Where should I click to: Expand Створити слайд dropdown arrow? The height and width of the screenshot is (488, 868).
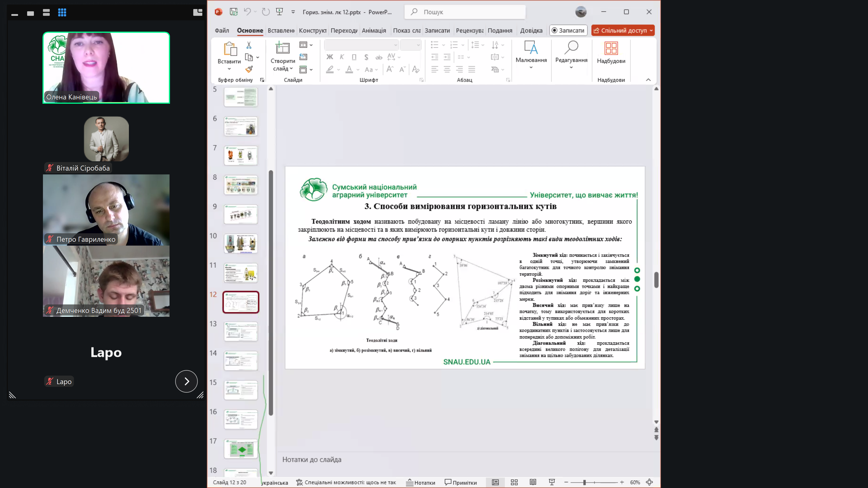(291, 69)
